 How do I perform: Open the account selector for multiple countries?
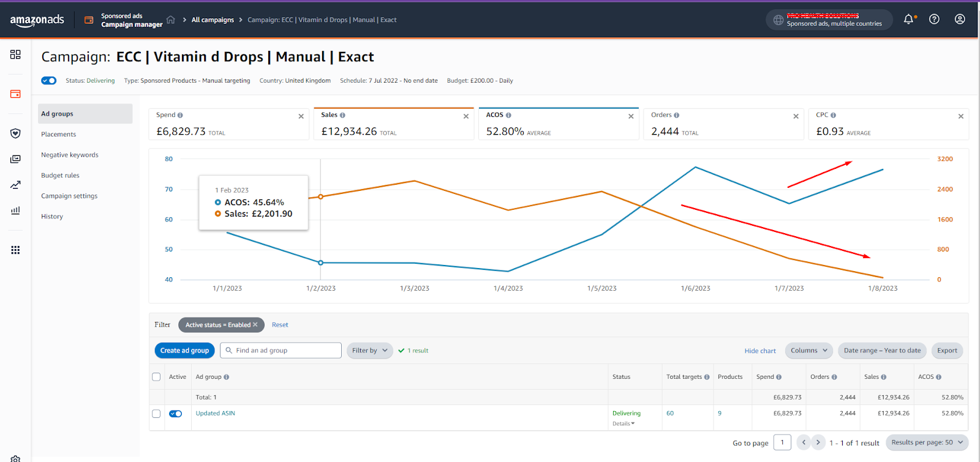point(828,20)
